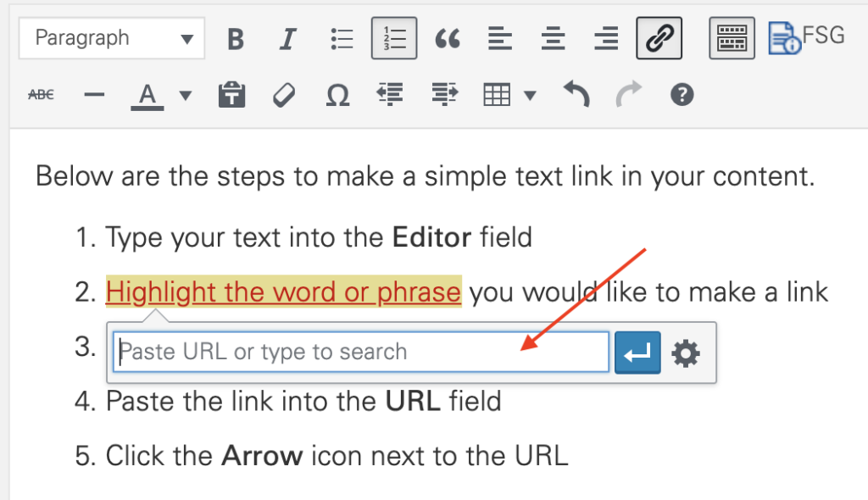
Task: Click the sentence 'Below are the steps to make a simple text link'
Action: [x=325, y=176]
